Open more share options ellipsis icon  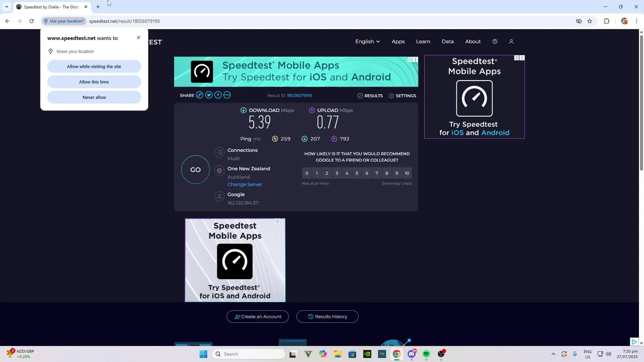(x=227, y=95)
